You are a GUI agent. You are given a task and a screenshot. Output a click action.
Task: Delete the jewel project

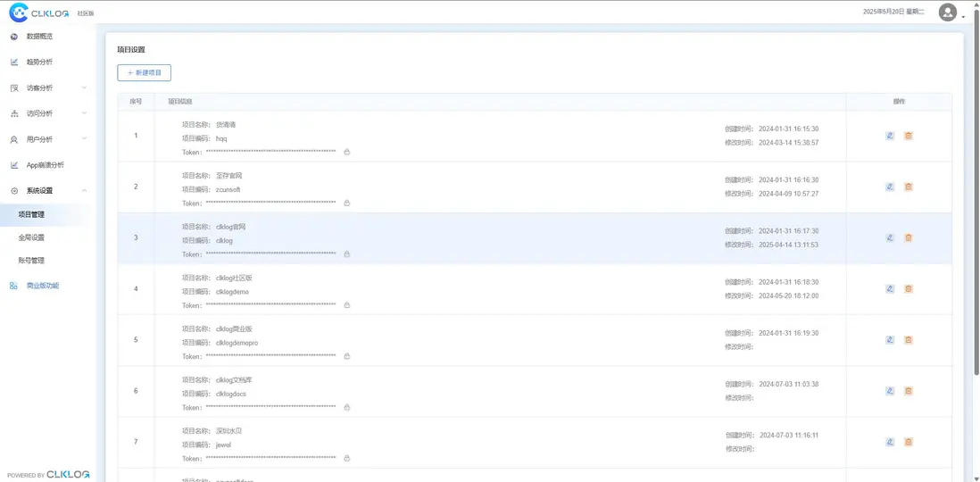[x=909, y=442]
